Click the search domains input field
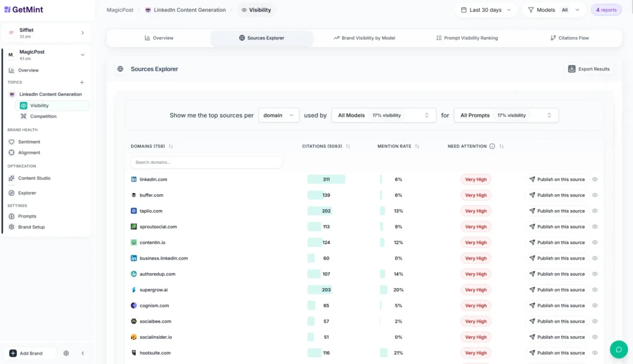633x364 pixels. click(x=206, y=162)
